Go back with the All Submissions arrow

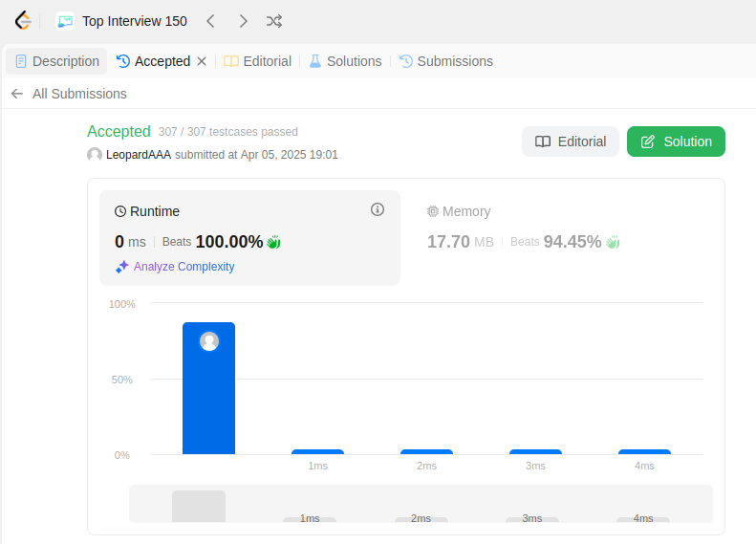tap(17, 94)
